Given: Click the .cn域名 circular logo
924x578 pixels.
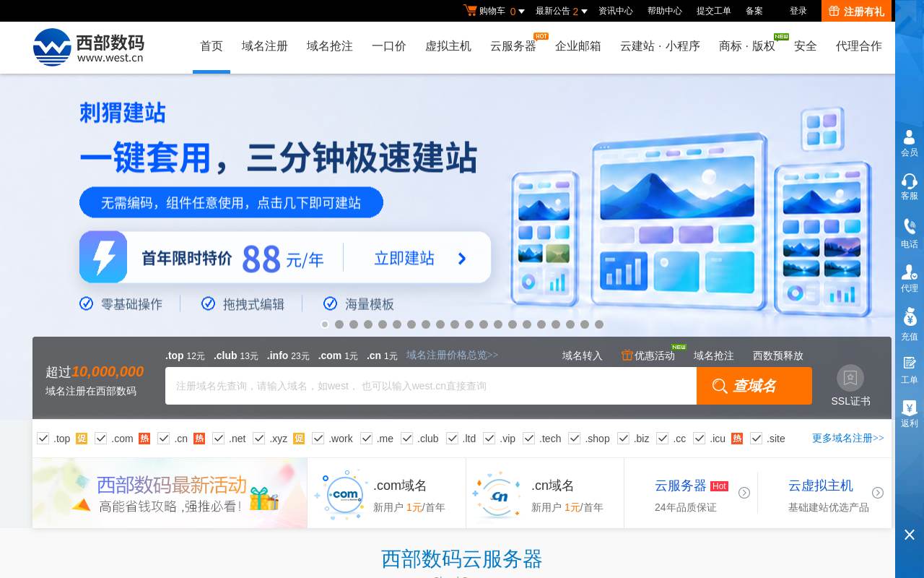Looking at the screenshot, I should 497,496.
